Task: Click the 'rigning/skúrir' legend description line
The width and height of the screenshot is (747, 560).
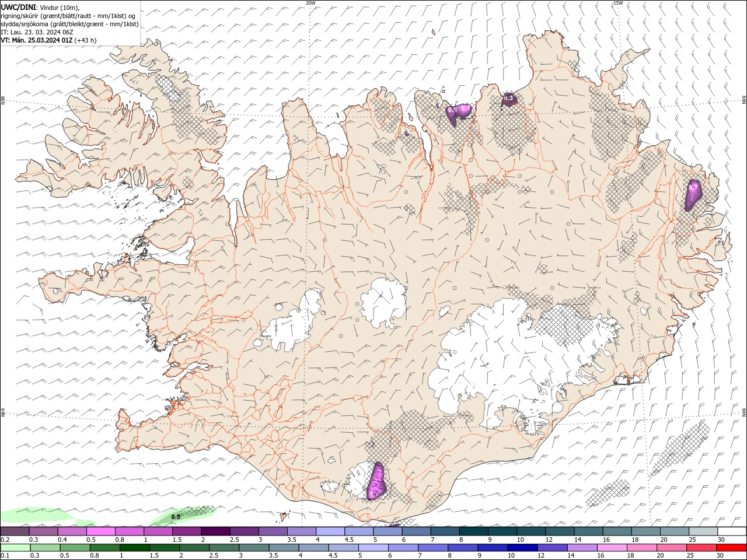Action: click(68, 15)
